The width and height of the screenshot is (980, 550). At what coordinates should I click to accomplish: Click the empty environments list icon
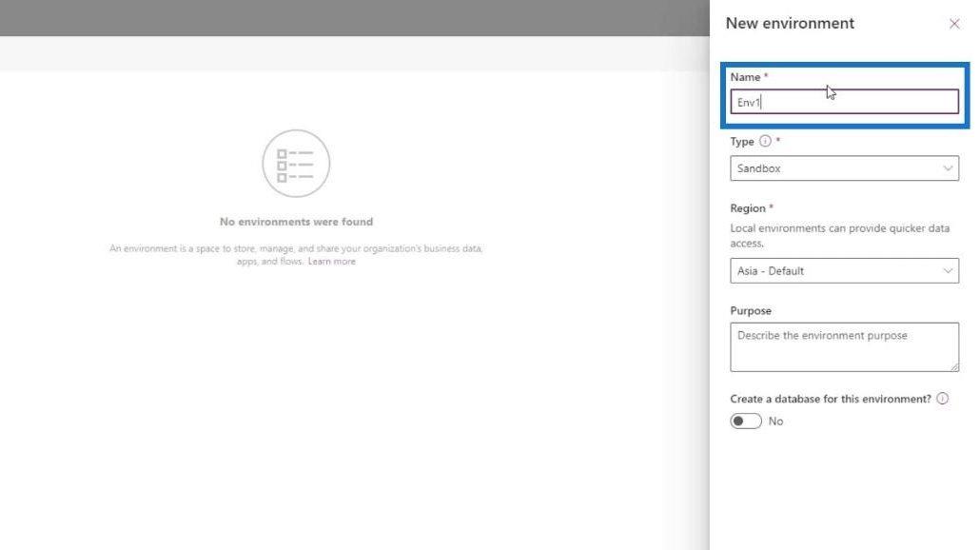tap(296, 164)
